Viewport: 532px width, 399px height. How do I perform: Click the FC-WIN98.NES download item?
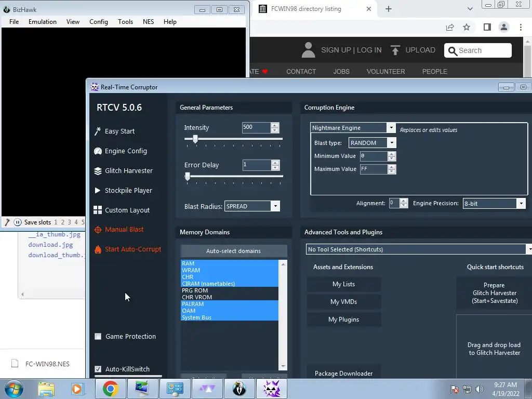tap(47, 364)
